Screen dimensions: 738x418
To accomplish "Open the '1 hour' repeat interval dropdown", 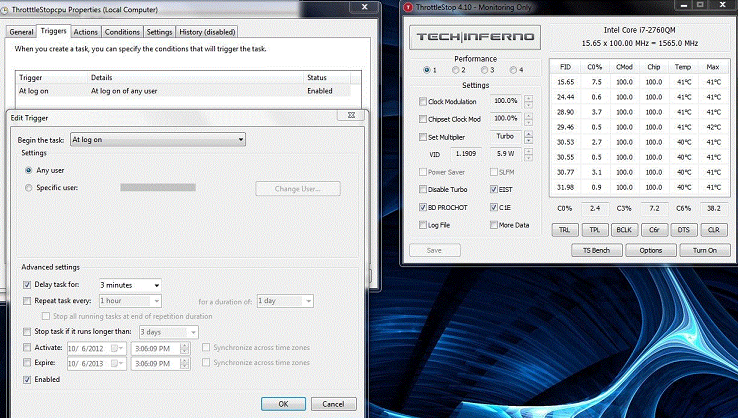I will point(130,301).
